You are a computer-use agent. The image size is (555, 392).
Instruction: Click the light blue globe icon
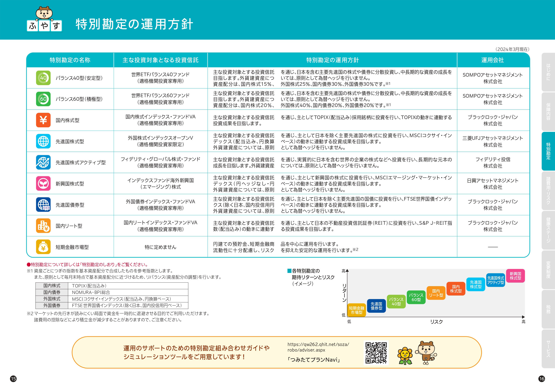[43, 141]
